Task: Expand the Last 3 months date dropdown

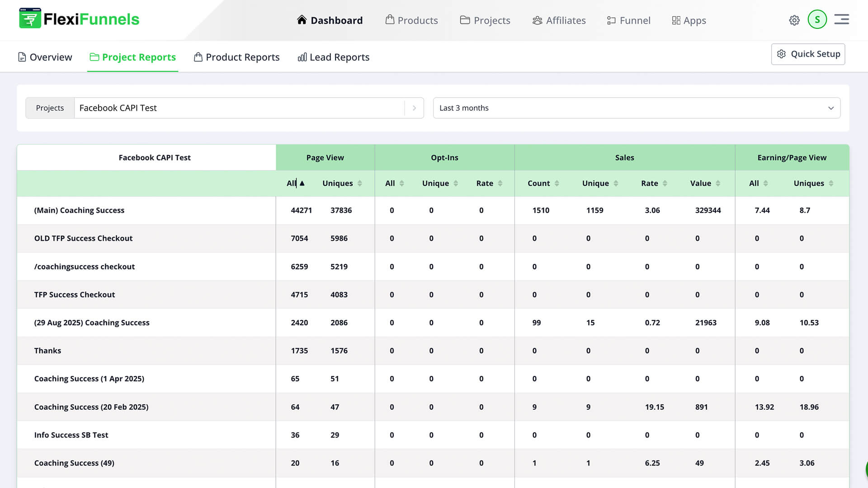Action: [831, 108]
